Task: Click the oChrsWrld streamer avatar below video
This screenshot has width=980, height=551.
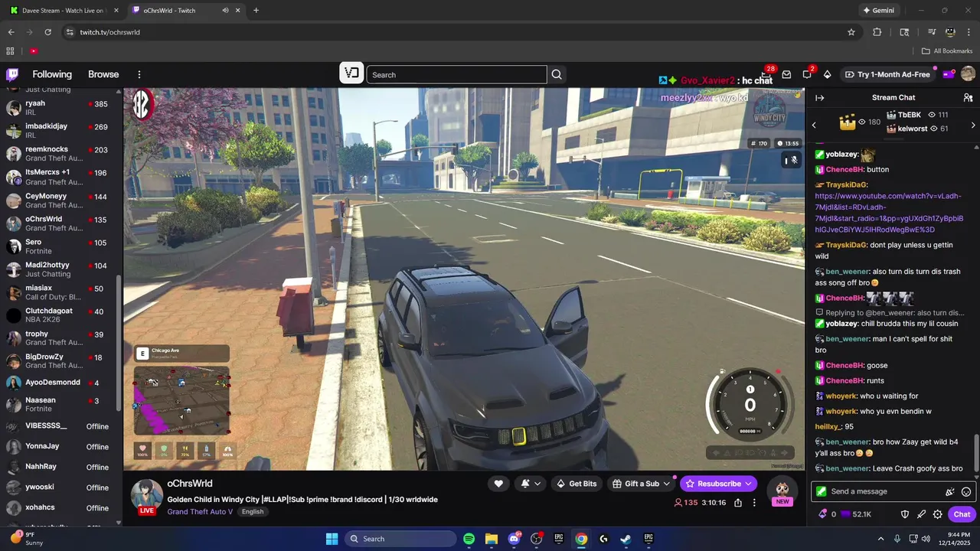Action: coord(146,495)
